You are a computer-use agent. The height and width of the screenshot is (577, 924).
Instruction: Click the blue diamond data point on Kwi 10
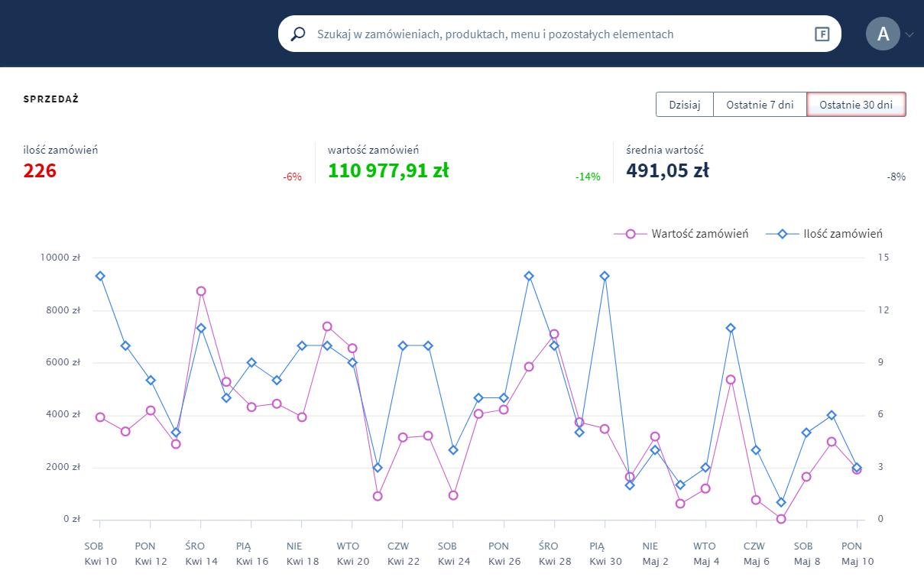tap(100, 276)
